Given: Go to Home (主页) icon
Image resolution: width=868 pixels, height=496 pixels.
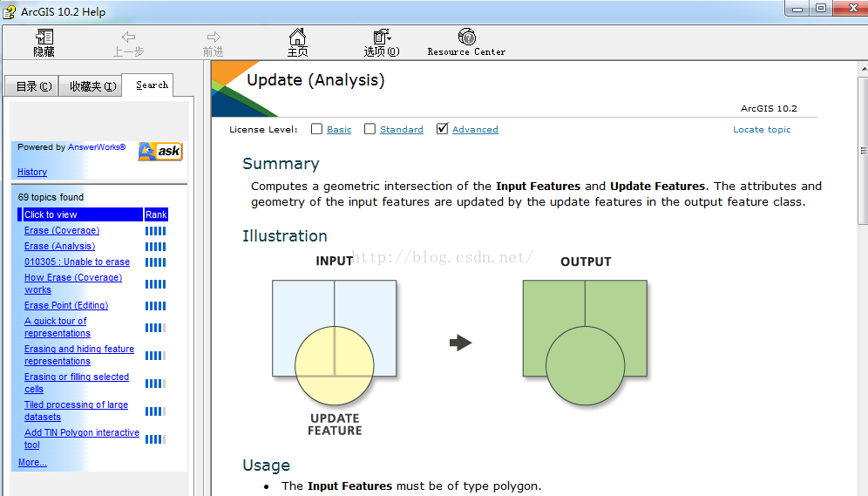Looking at the screenshot, I should click(x=297, y=37).
